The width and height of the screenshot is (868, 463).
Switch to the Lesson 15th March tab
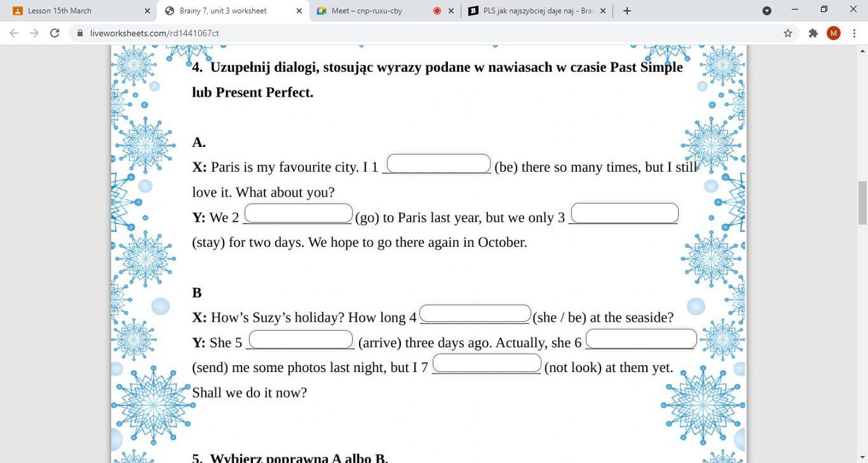tap(79, 11)
